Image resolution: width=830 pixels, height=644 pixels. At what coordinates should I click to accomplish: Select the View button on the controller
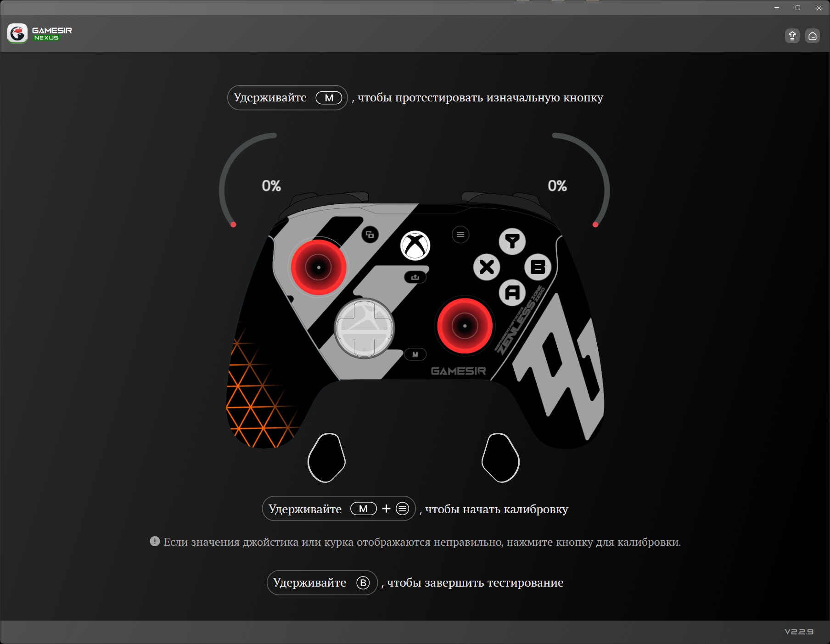tap(370, 235)
